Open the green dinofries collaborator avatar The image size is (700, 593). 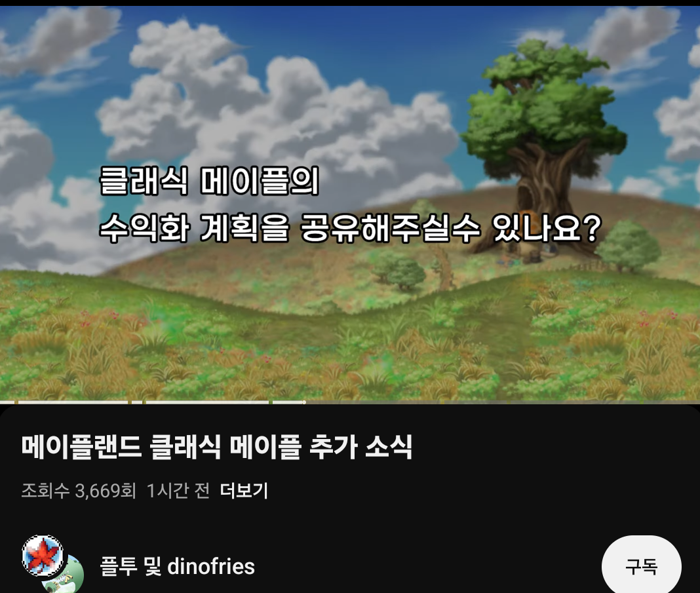click(x=67, y=578)
